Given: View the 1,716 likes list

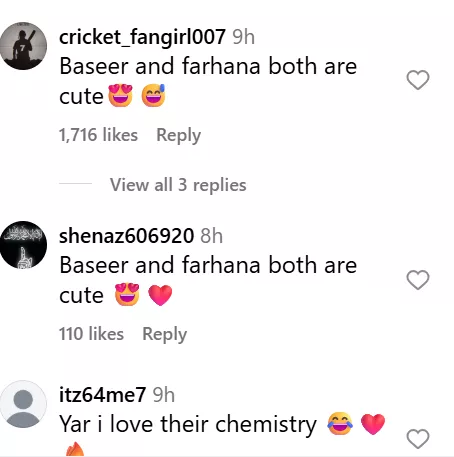Looking at the screenshot, I should (98, 135).
